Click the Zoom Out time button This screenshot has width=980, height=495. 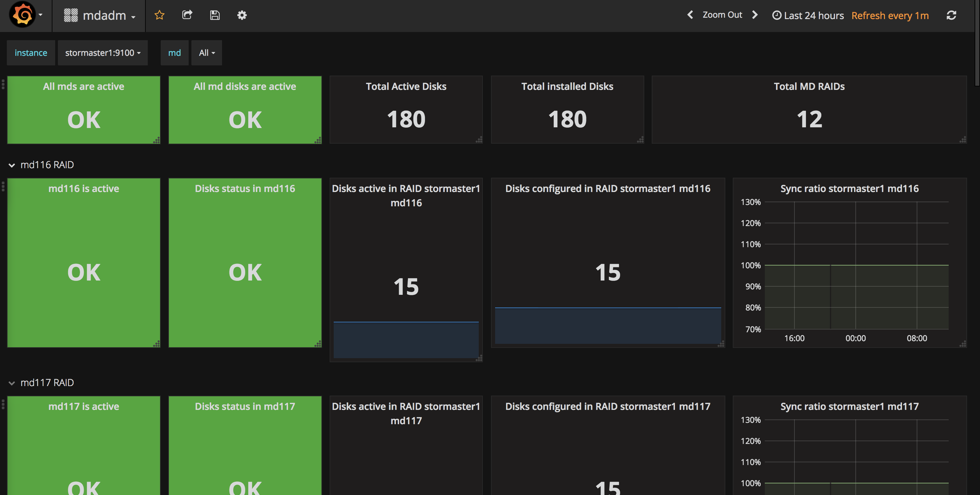click(722, 15)
